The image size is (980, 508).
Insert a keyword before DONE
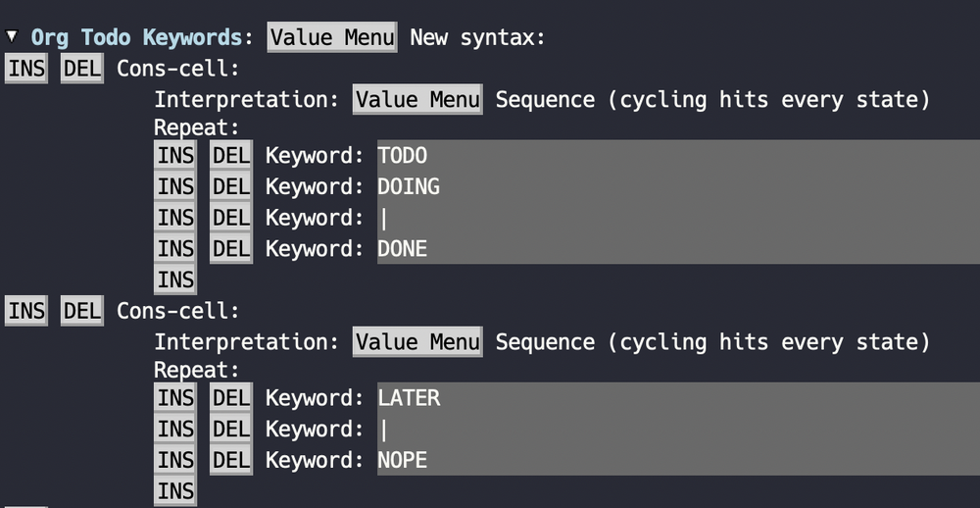click(x=175, y=249)
